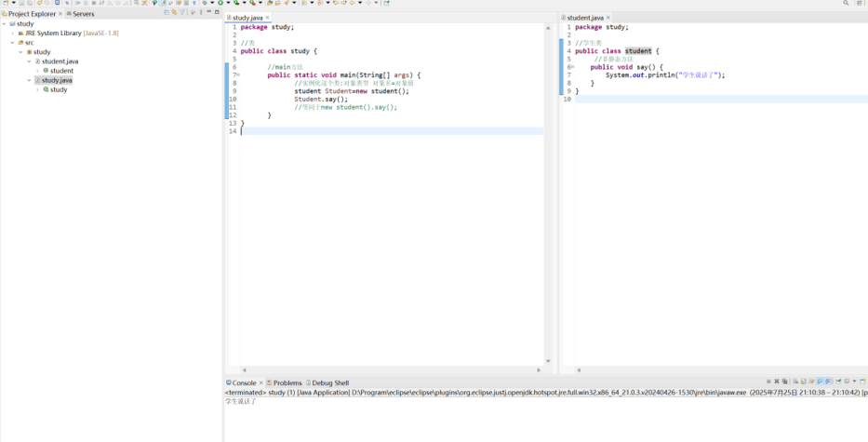
Task: Select the study package in tree
Action: pyautogui.click(x=38, y=52)
